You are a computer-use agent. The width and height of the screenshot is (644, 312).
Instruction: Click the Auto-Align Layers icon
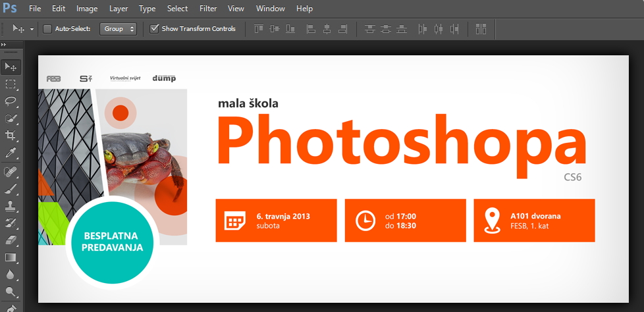click(x=481, y=29)
